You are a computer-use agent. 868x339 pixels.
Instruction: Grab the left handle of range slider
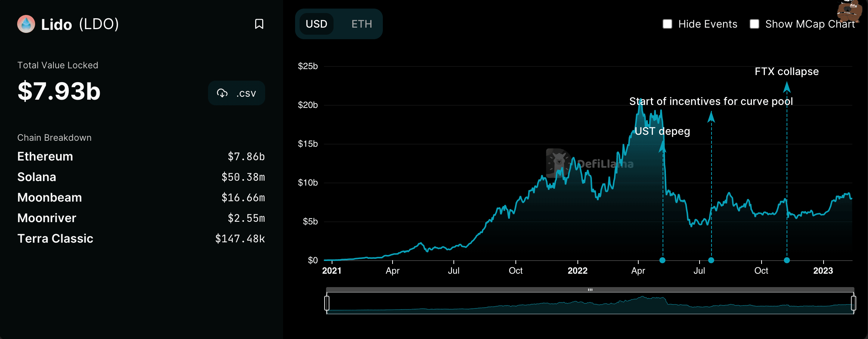(x=327, y=303)
